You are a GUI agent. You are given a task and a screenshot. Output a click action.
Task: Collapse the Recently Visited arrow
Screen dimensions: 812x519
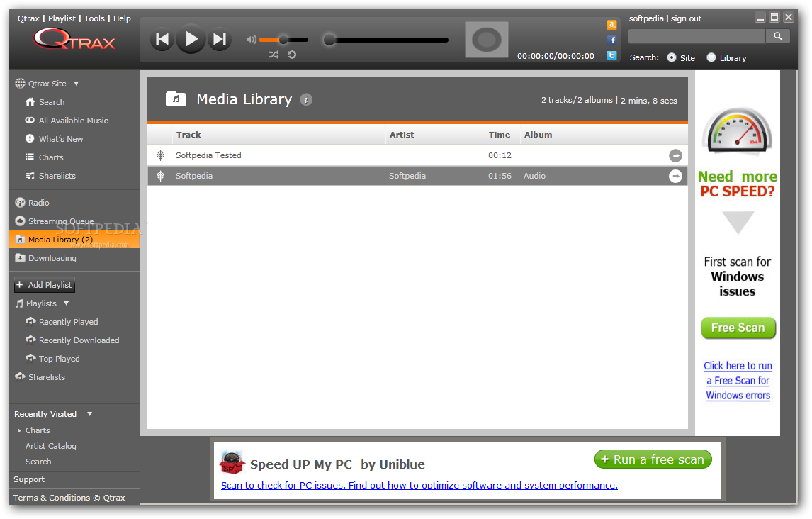tap(89, 414)
